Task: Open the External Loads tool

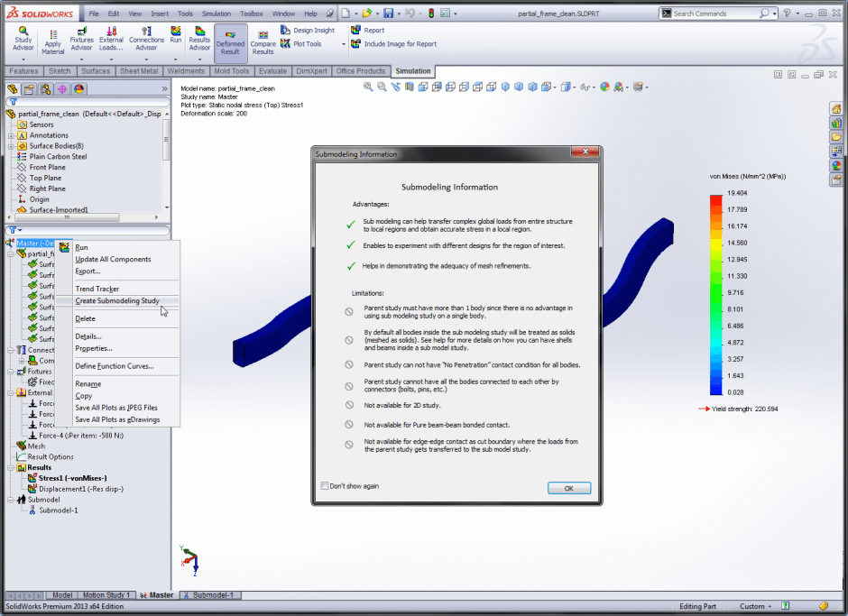Action: point(112,38)
